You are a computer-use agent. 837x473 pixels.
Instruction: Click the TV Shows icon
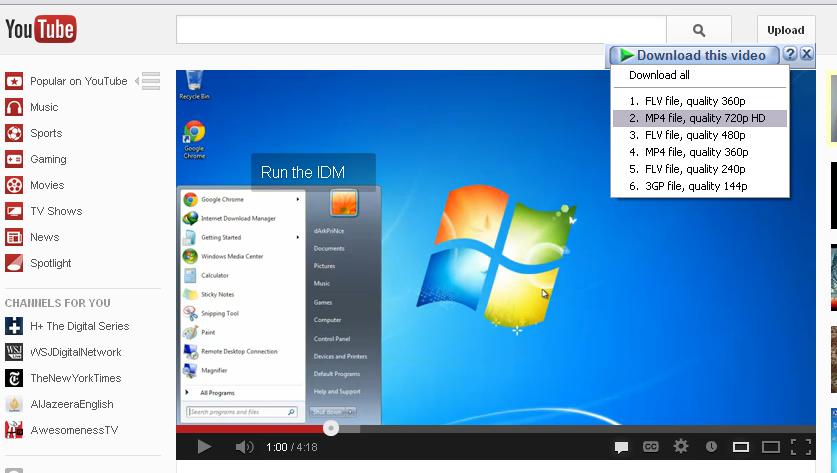tap(14, 211)
